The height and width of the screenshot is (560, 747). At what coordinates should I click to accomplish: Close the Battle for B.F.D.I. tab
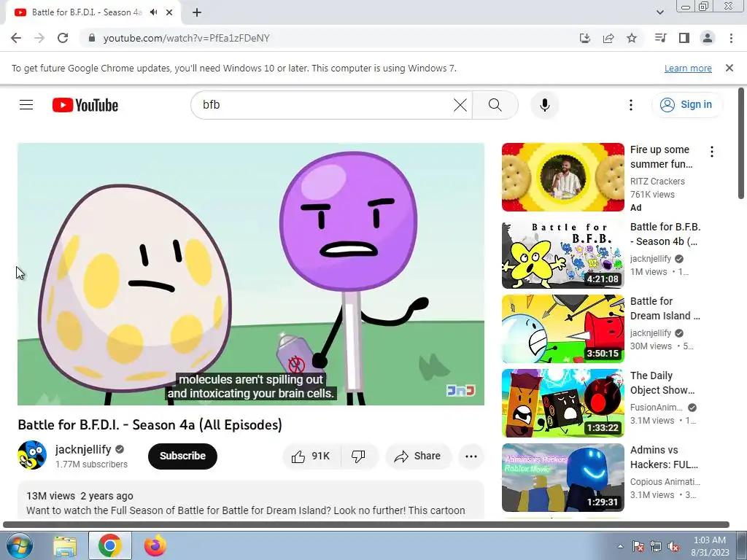click(169, 12)
